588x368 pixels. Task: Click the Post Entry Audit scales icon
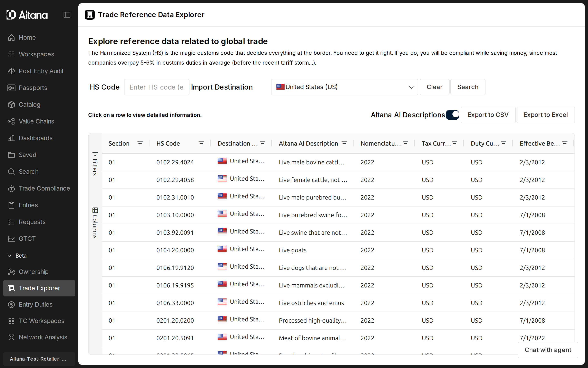click(x=11, y=71)
